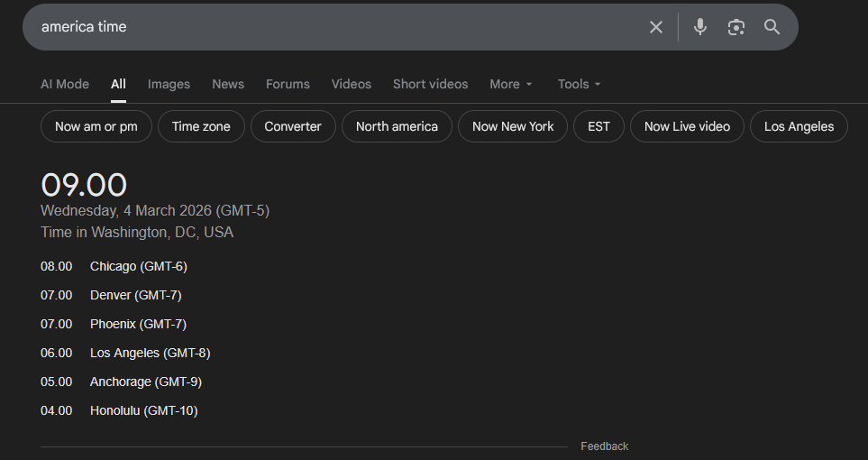Click 'Time in Washington, DC, USA' text
The height and width of the screenshot is (460, 868).
click(x=137, y=232)
